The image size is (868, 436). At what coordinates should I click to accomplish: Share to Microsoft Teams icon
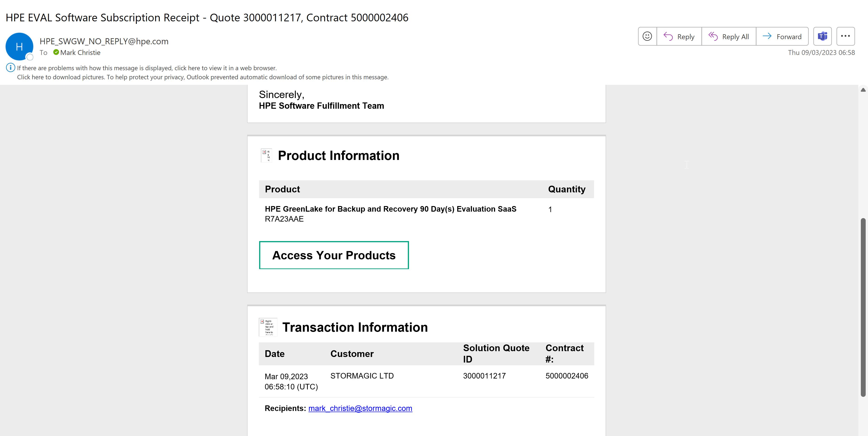pos(822,36)
